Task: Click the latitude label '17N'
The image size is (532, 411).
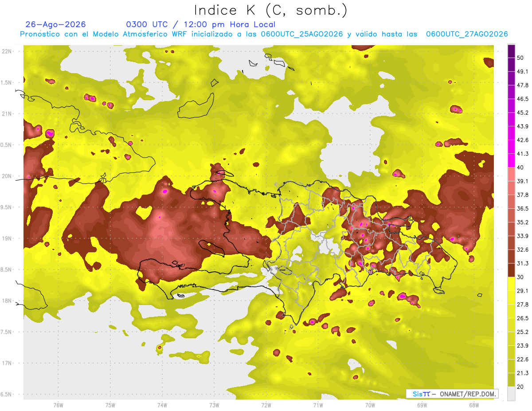Action: (x=8, y=363)
